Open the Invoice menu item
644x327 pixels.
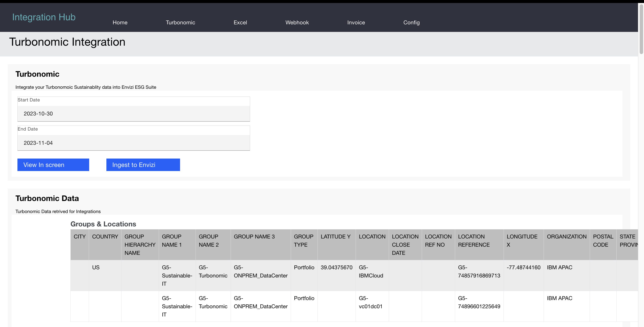(x=356, y=22)
